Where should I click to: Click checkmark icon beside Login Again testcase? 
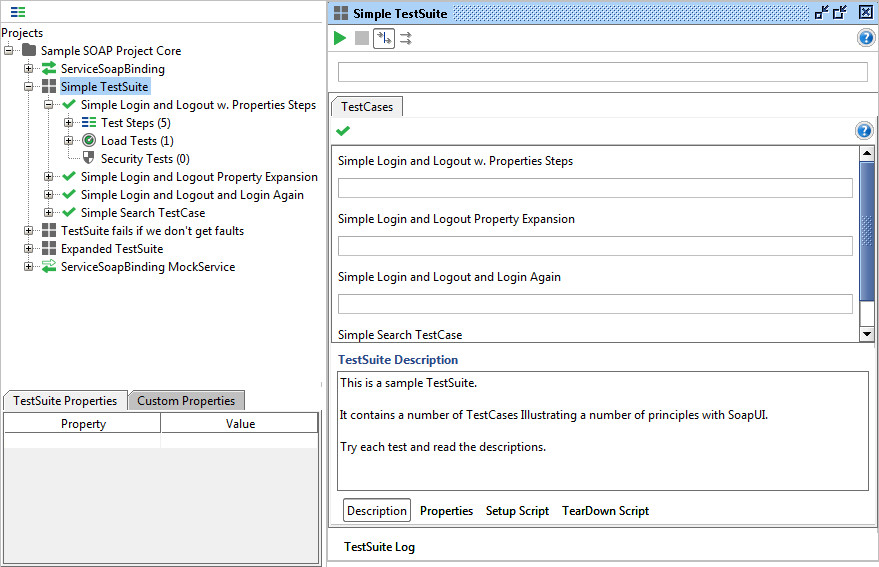point(69,194)
